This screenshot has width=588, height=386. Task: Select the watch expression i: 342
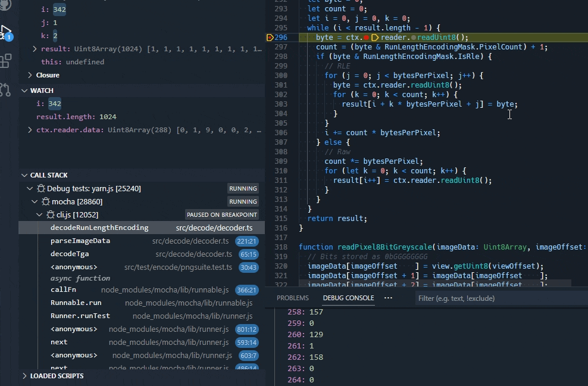(x=142, y=104)
